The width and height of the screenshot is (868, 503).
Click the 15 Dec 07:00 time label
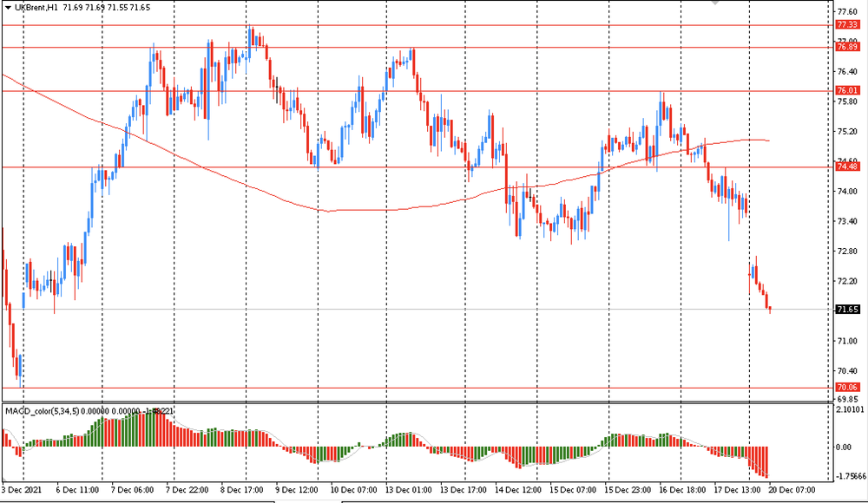pyautogui.click(x=573, y=490)
